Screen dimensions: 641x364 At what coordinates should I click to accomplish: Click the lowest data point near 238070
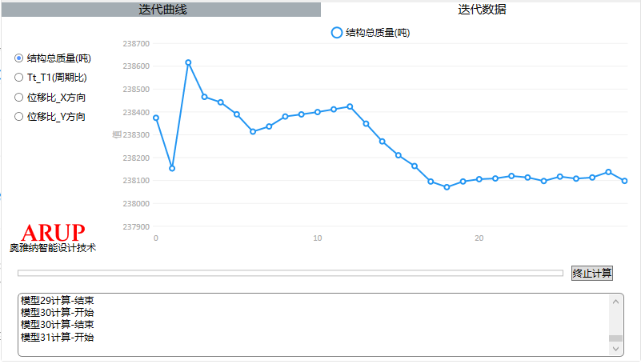447,187
